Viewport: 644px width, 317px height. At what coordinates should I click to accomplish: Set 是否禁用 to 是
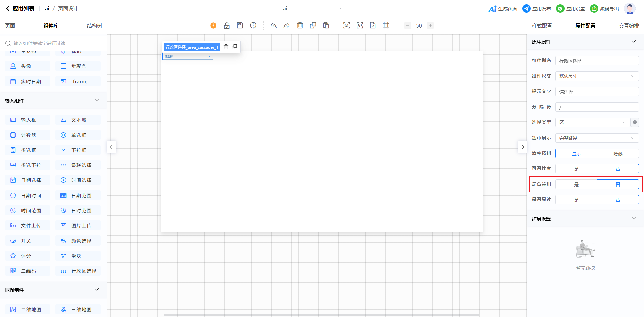[576, 184]
